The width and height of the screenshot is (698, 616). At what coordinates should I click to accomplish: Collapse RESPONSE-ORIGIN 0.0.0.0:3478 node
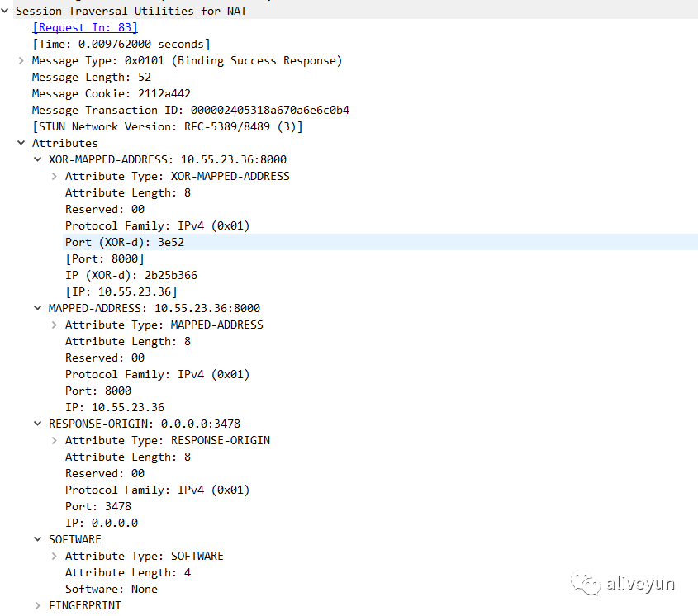tap(38, 424)
